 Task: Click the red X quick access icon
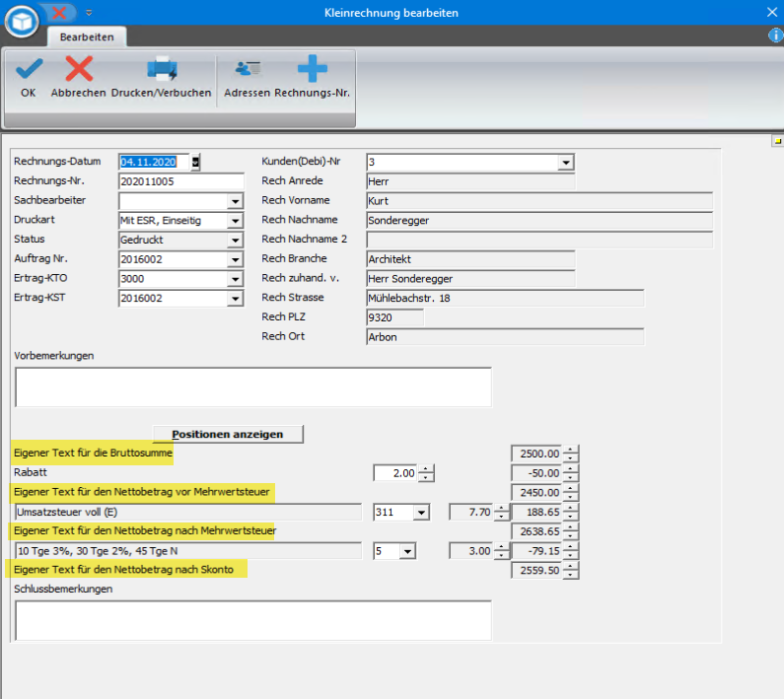(x=59, y=13)
